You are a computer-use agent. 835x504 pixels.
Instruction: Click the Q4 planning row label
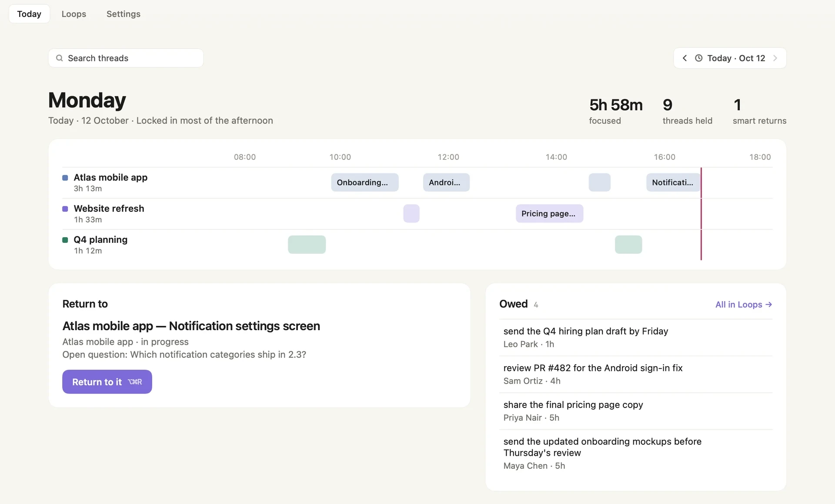coord(100,240)
